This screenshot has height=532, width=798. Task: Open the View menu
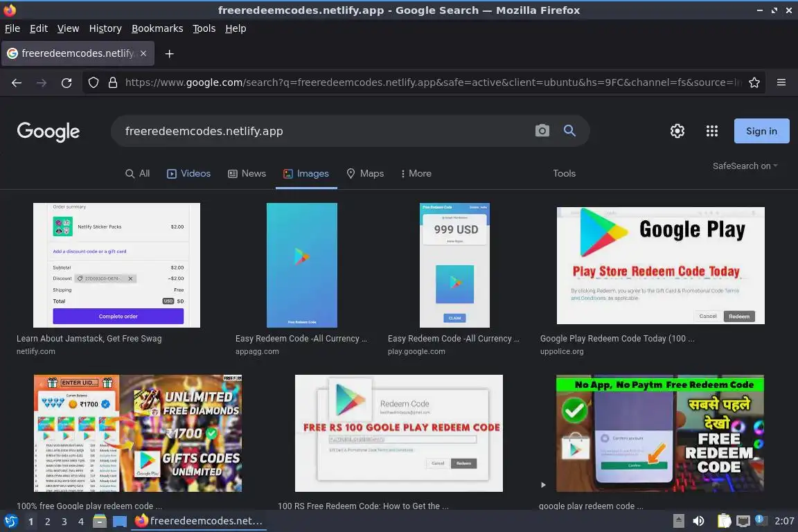[68, 28]
